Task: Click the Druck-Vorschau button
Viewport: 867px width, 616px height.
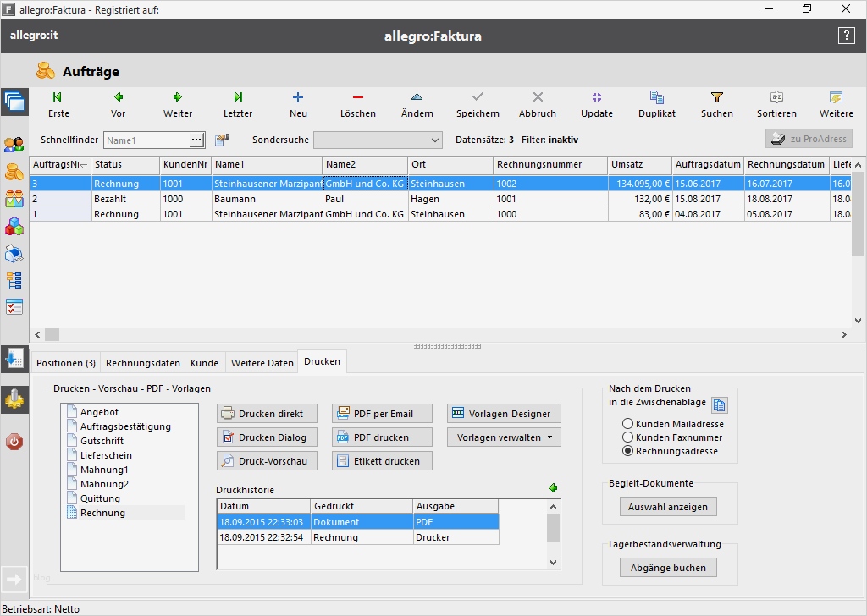Action: pos(267,461)
